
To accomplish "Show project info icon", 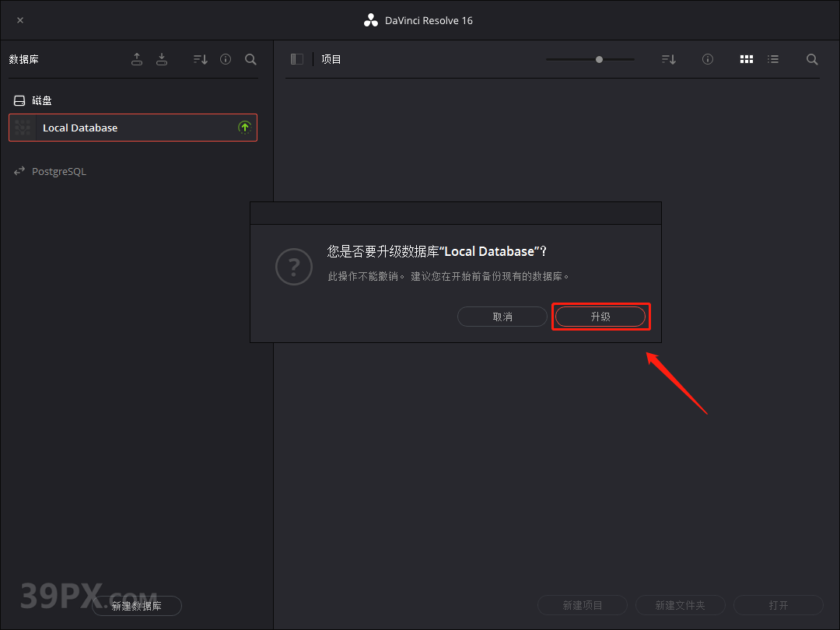I will [x=708, y=59].
